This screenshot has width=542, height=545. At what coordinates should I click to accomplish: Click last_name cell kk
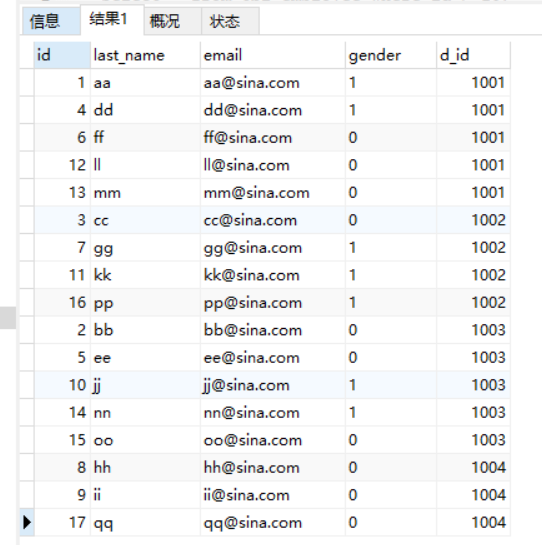pyautogui.click(x=145, y=275)
